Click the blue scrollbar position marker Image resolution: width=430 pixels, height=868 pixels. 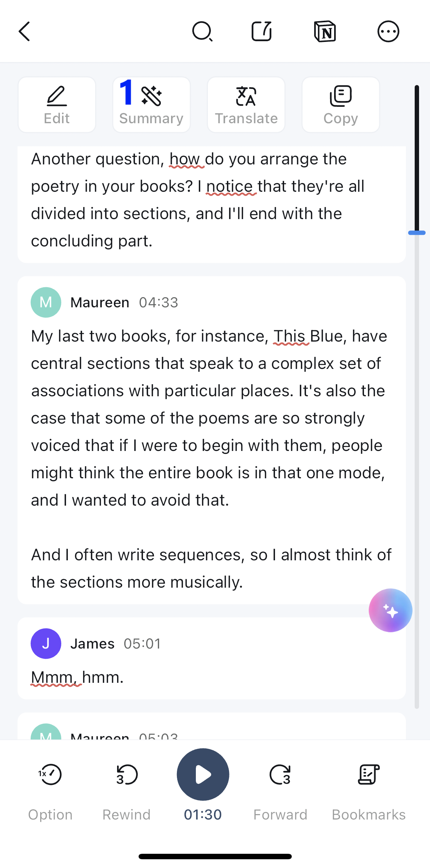pyautogui.click(x=417, y=233)
